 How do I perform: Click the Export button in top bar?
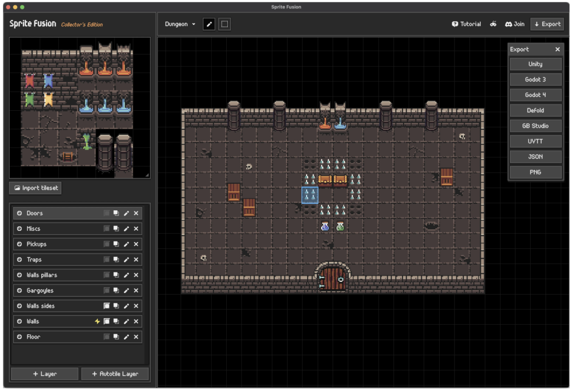coord(547,24)
